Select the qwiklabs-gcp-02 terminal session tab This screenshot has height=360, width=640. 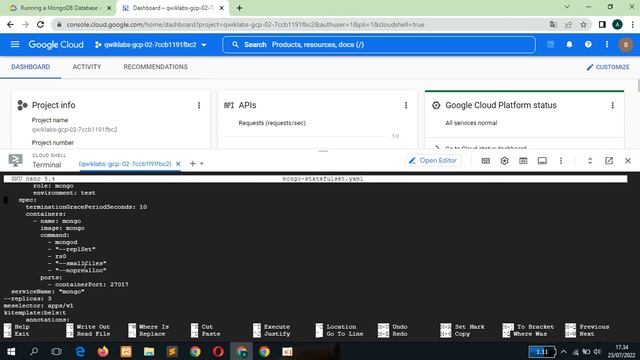[125, 164]
